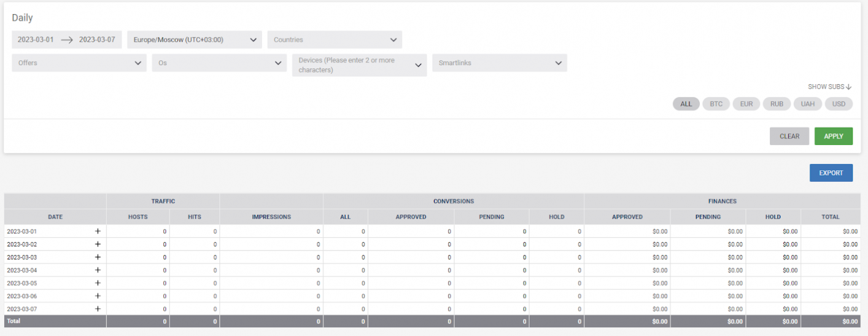Click SHOW SUBS expander
Screen dimensions: 868x336
coord(830,87)
